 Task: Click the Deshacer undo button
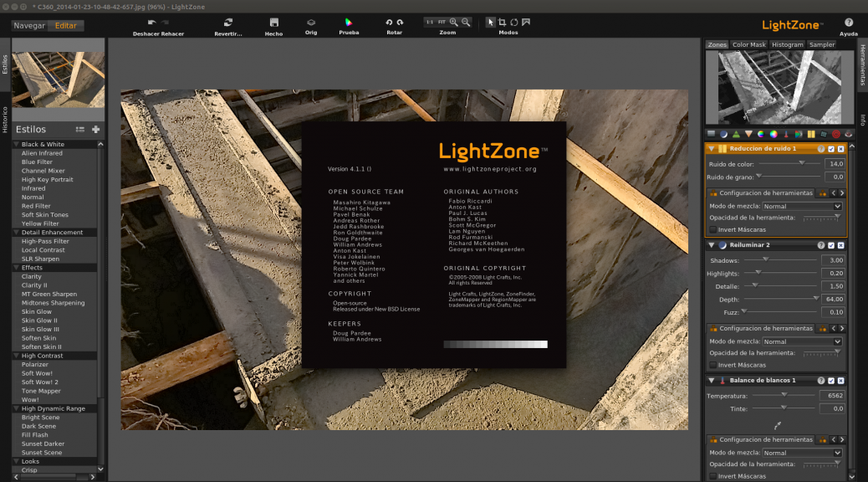(151, 23)
